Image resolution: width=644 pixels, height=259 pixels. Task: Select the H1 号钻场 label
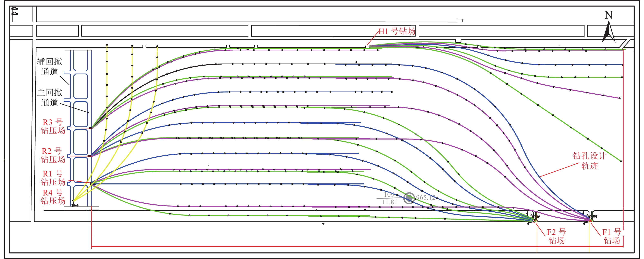click(397, 31)
